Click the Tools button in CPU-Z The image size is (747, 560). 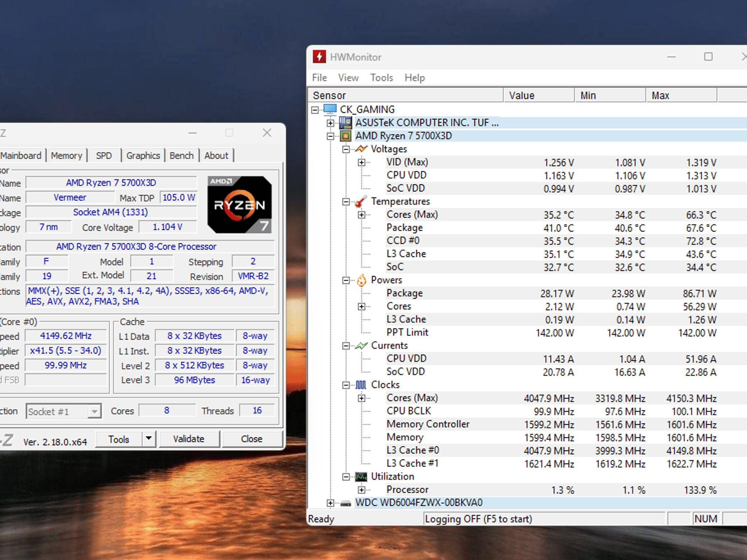click(119, 439)
